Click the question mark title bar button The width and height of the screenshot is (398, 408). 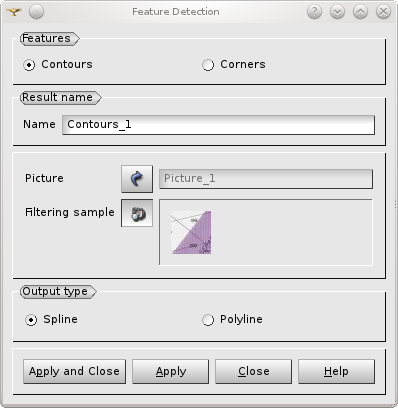pos(314,12)
